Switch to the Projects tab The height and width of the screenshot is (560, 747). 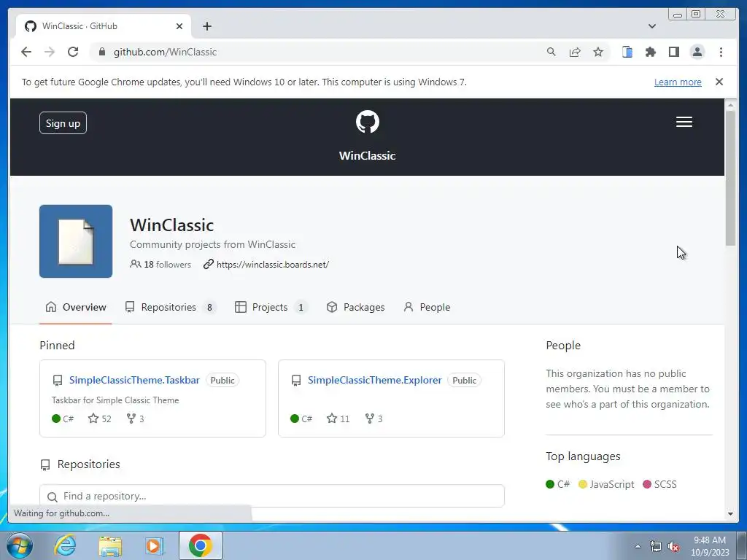pos(271,307)
